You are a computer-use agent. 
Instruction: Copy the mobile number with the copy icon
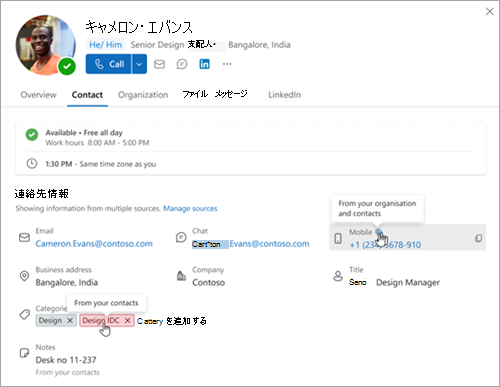[478, 238]
